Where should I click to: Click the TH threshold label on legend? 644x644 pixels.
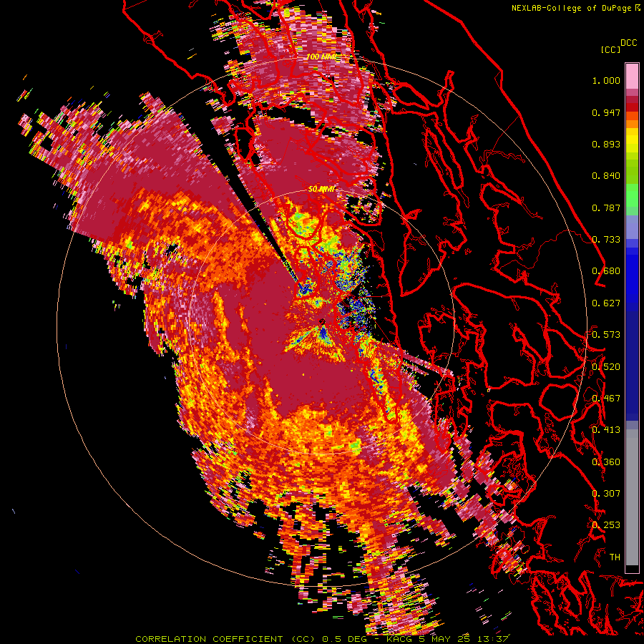click(615, 557)
